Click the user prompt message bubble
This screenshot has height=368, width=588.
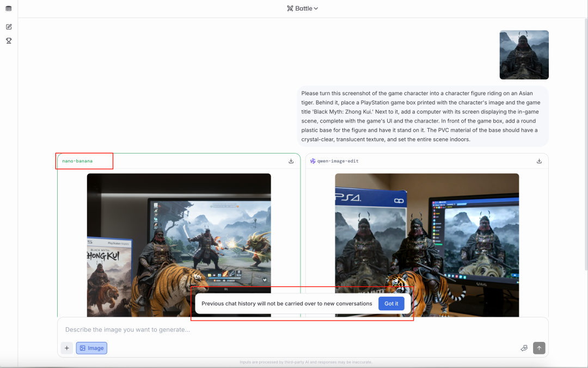click(422, 116)
